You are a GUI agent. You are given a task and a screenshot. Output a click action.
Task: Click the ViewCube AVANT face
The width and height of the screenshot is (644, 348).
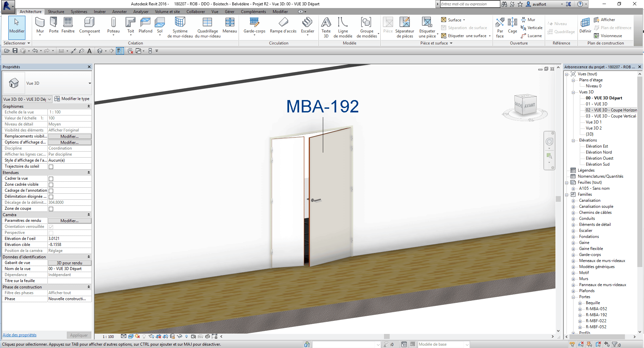529,105
